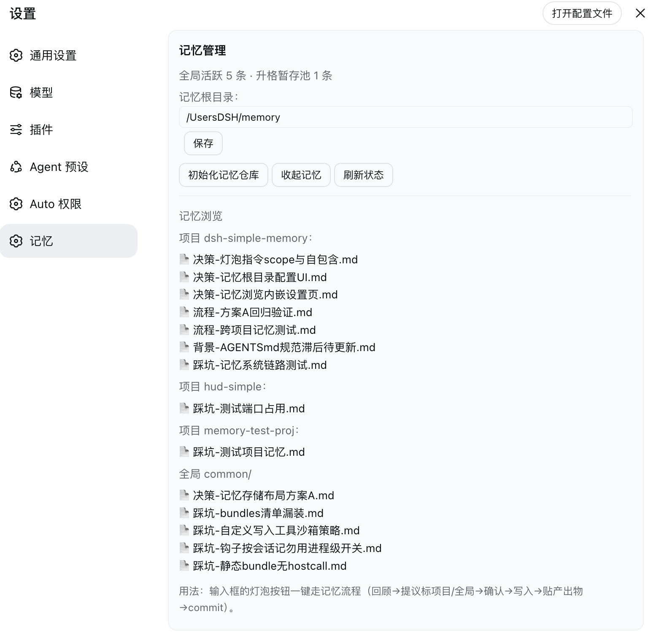Open 踩坑-自定义写入工具沙箱策略.md file
This screenshot has height=644, width=648.
click(x=276, y=530)
